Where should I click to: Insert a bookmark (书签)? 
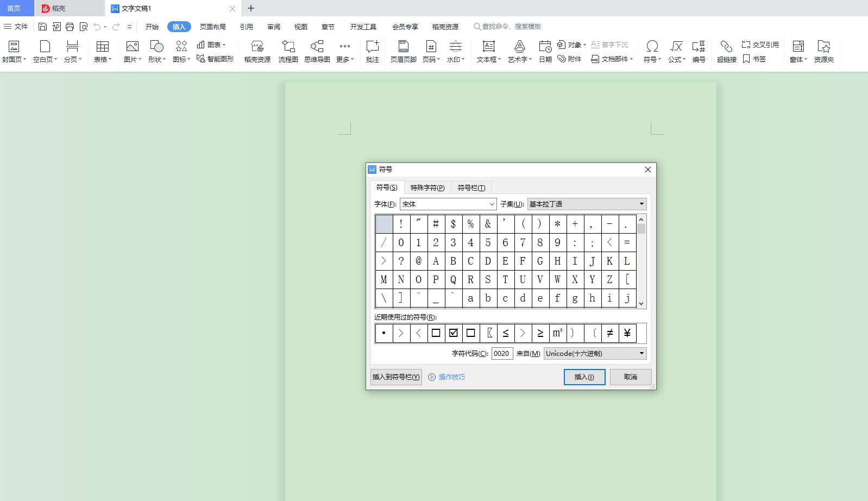coord(754,59)
